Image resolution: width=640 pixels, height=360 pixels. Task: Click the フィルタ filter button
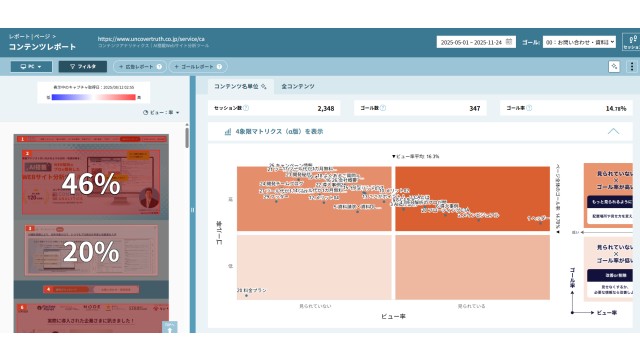point(82,67)
